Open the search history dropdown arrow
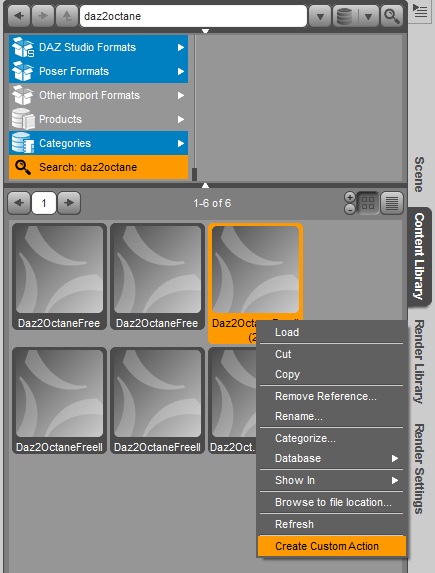The width and height of the screenshot is (435, 573). click(320, 16)
